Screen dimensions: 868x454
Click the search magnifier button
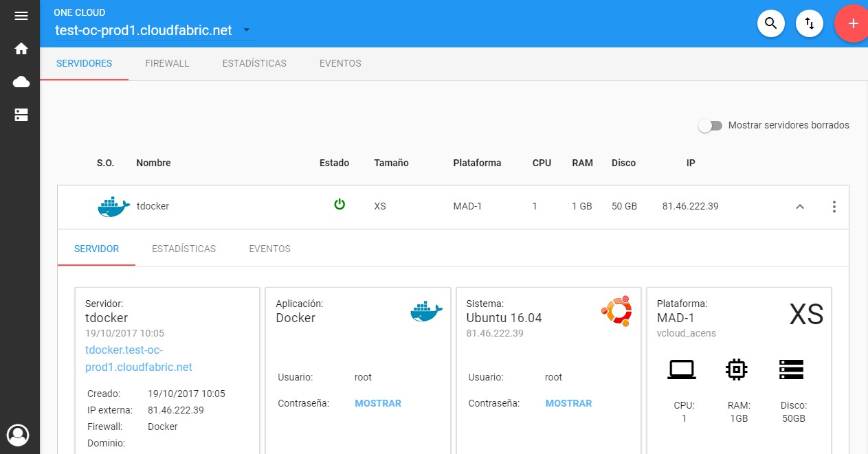(771, 23)
